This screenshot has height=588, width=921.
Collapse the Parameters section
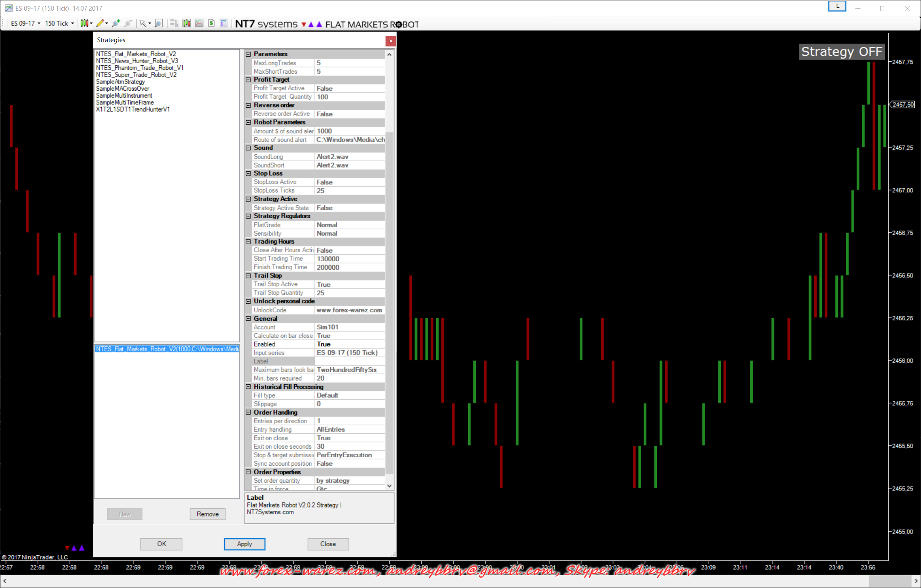point(248,54)
